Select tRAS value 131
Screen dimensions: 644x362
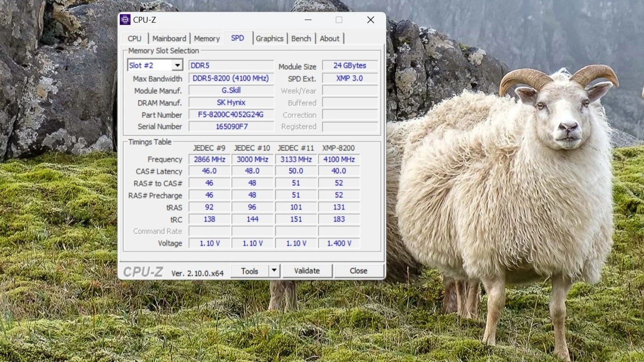pos(339,207)
